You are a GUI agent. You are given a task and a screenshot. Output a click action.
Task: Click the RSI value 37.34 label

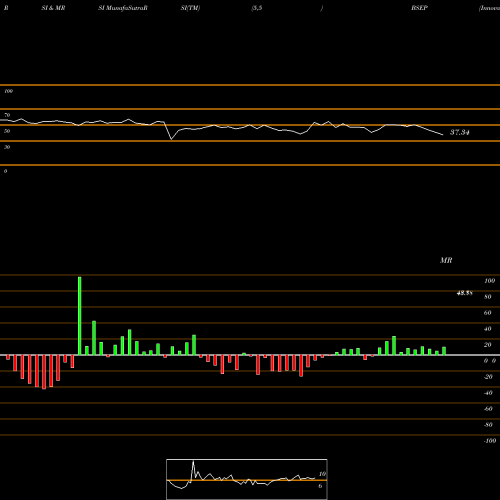tap(460, 132)
